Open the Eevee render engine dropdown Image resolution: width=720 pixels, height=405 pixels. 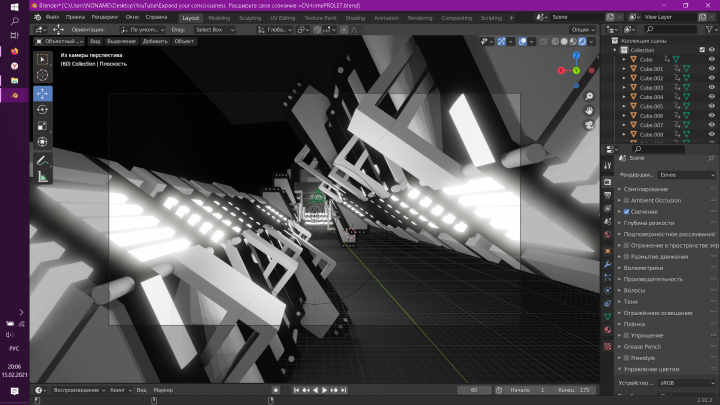pos(687,175)
